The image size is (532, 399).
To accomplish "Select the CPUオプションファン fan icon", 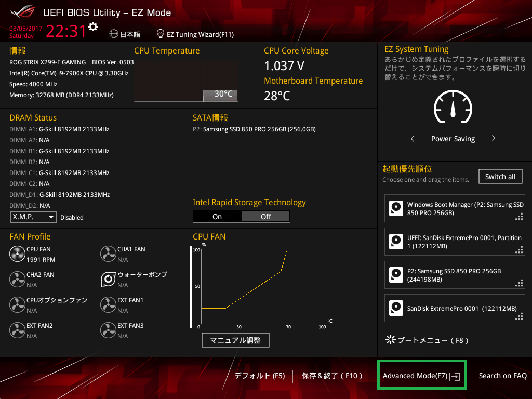I will point(17,304).
